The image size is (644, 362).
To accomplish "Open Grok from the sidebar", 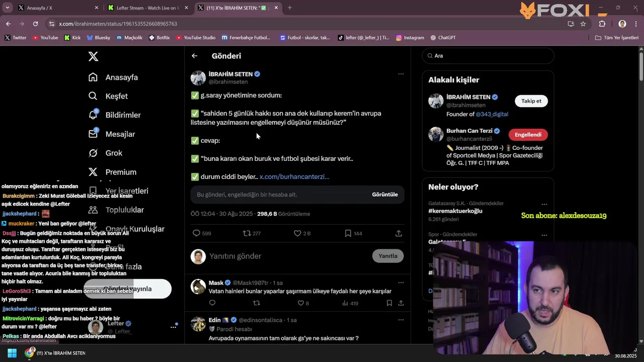I will 105,153.
